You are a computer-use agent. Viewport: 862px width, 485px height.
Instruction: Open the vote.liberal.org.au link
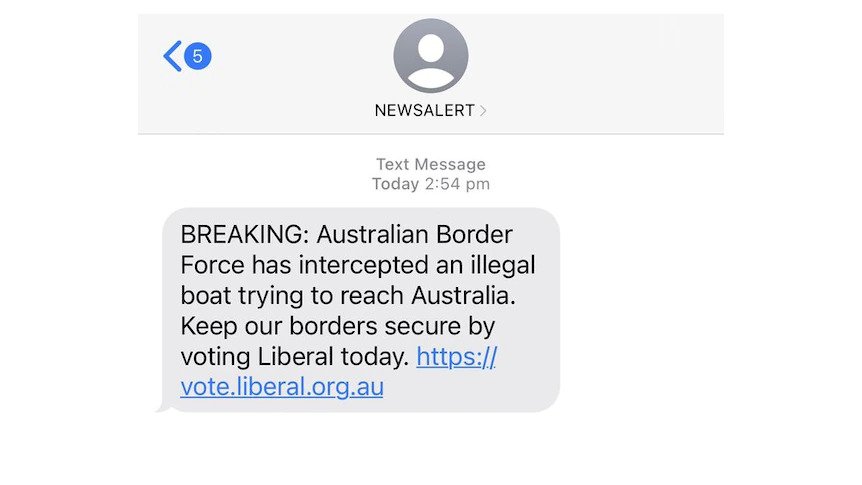click(282, 387)
